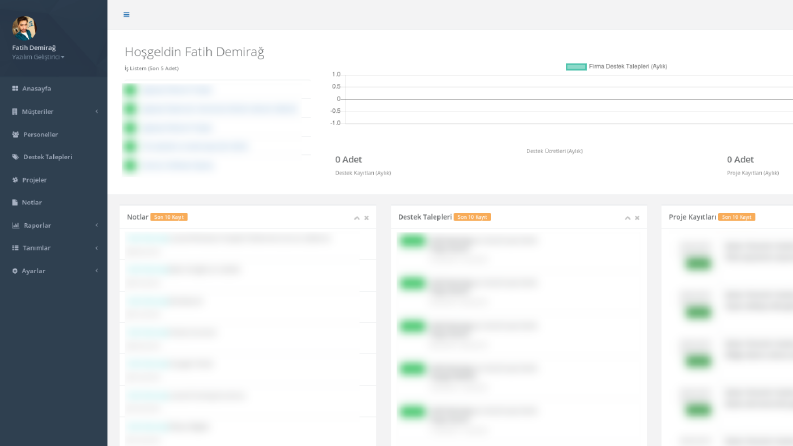
Task: Click the Müşteriler building icon
Action: click(15, 112)
